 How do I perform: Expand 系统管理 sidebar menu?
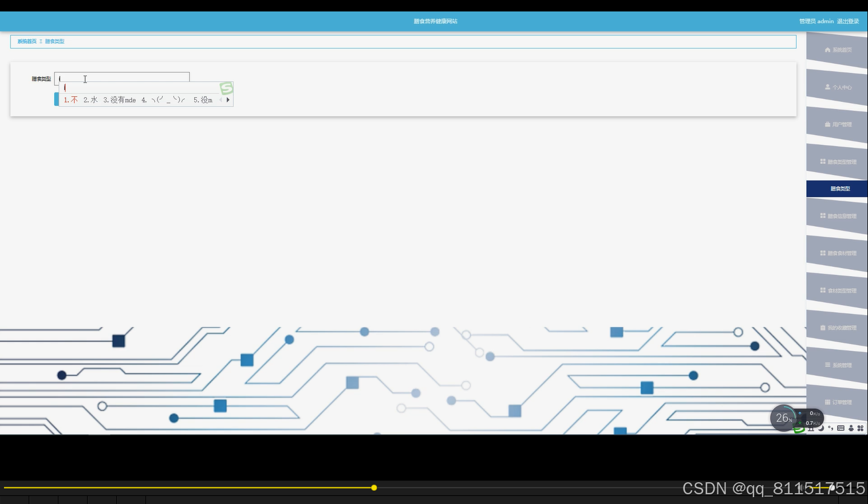(837, 365)
